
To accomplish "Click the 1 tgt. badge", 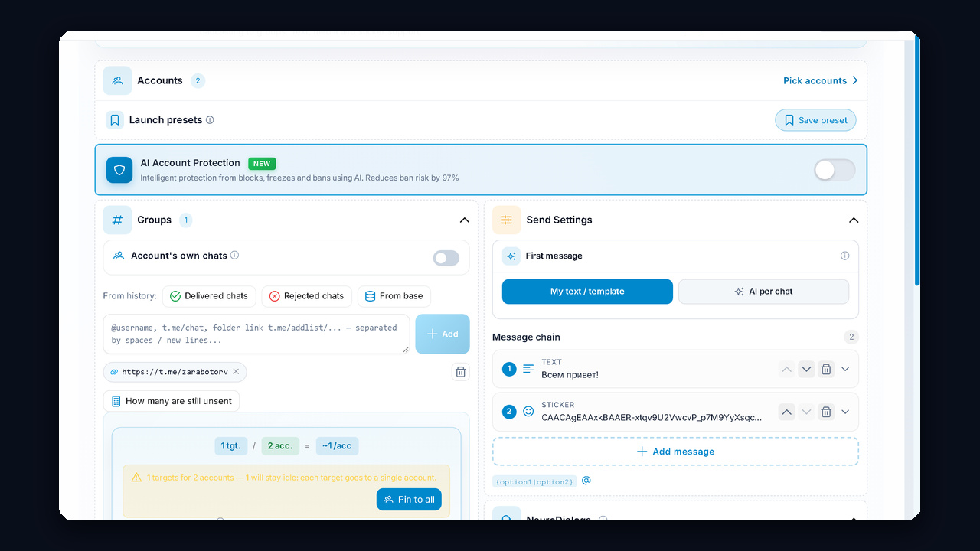I will click(x=231, y=446).
